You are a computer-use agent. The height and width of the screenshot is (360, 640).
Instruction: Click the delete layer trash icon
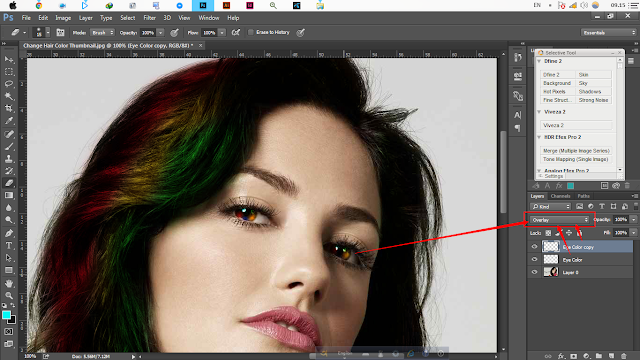click(623, 356)
